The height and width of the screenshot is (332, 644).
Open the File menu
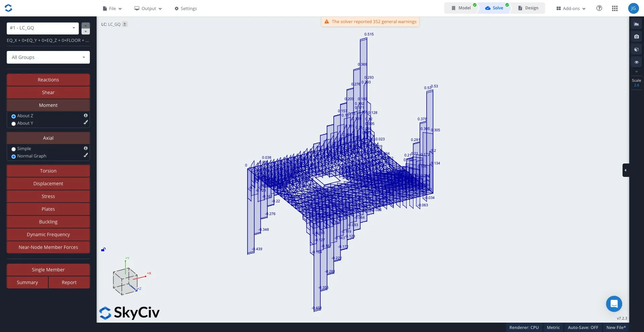112,8
